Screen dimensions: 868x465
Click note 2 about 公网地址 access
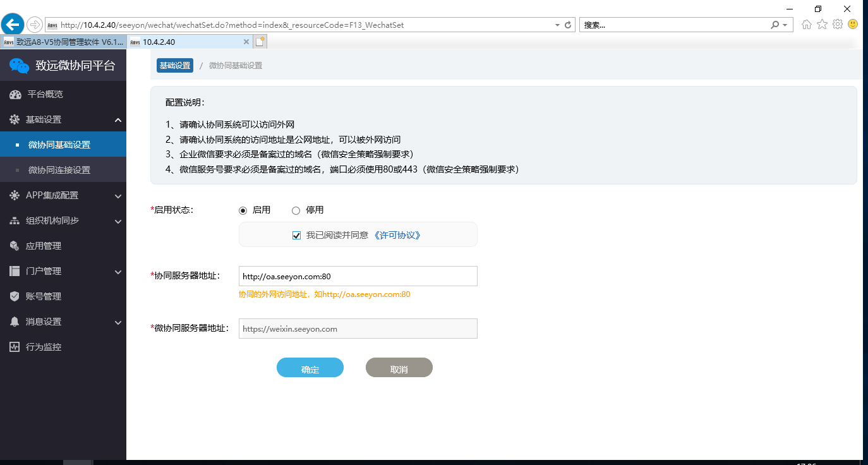[x=283, y=140]
